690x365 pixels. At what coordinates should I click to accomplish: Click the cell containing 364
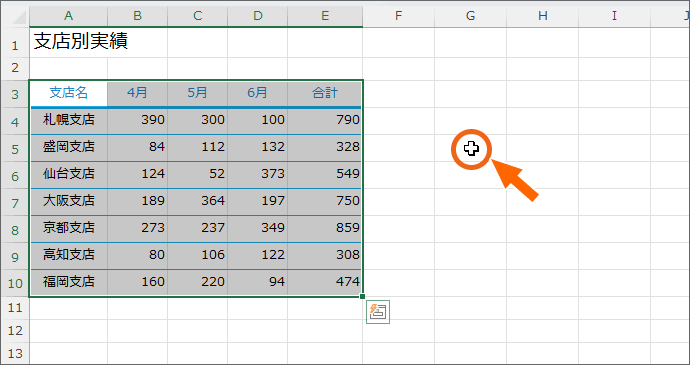198,202
